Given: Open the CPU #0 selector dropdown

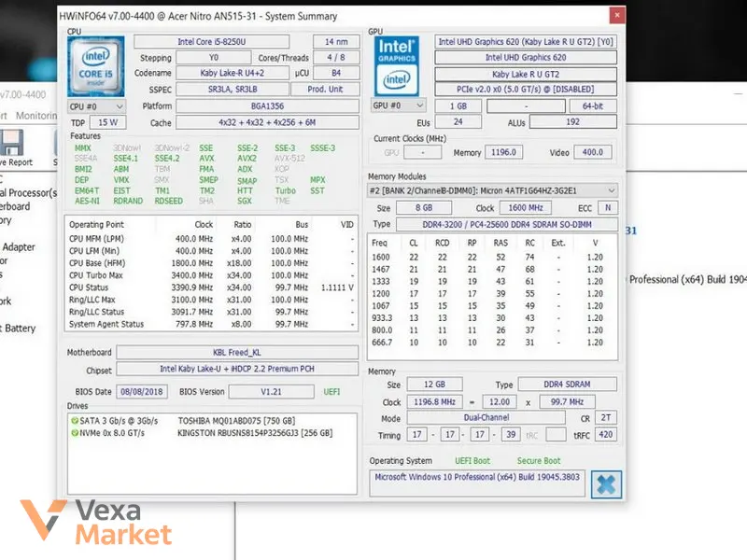Looking at the screenshot, I should tap(97, 106).
